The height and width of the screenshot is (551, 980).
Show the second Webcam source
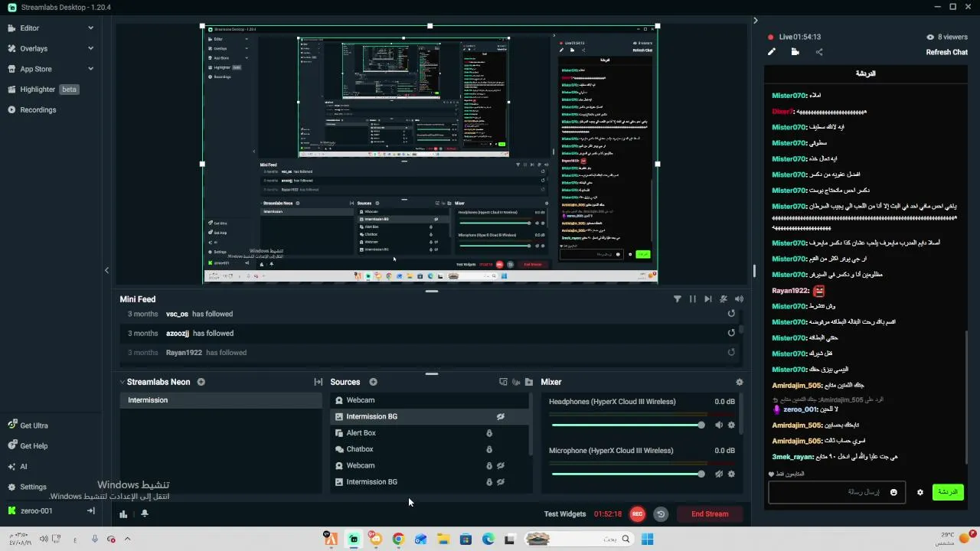pos(501,465)
